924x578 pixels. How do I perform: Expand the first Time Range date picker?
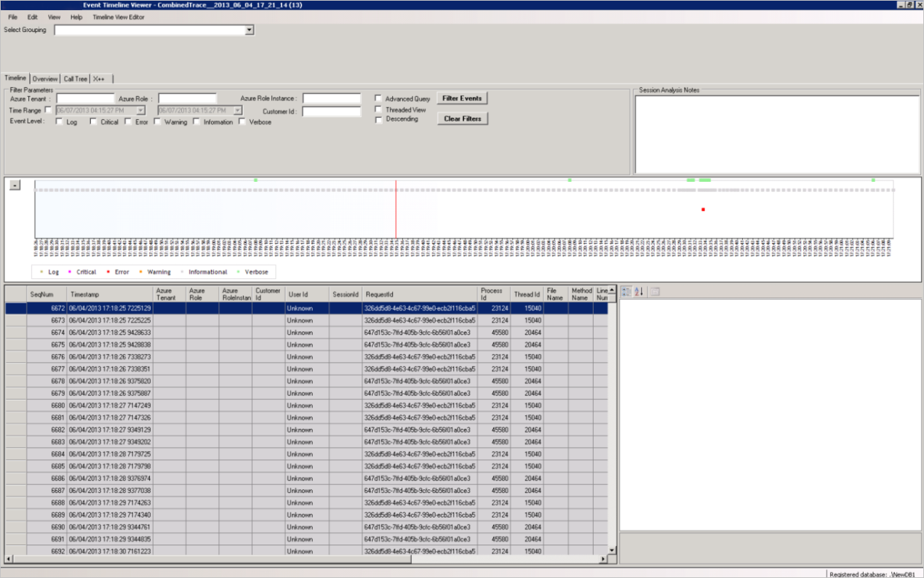coord(142,110)
